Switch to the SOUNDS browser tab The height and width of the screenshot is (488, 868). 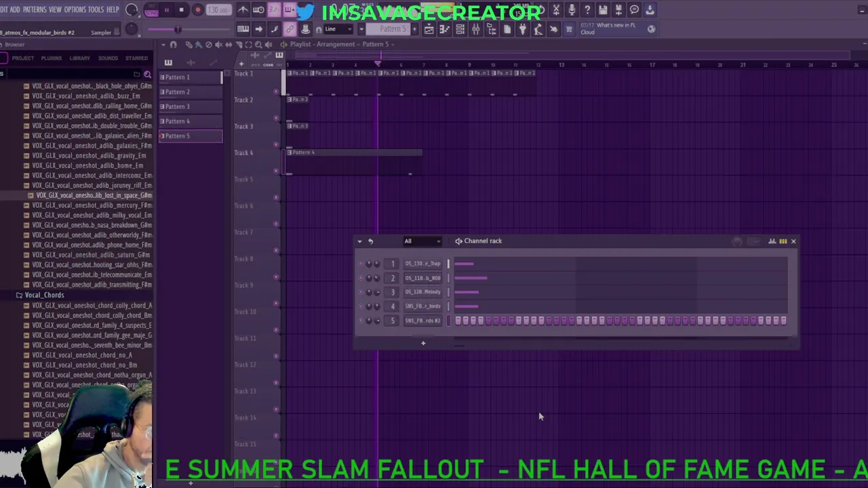click(108, 58)
